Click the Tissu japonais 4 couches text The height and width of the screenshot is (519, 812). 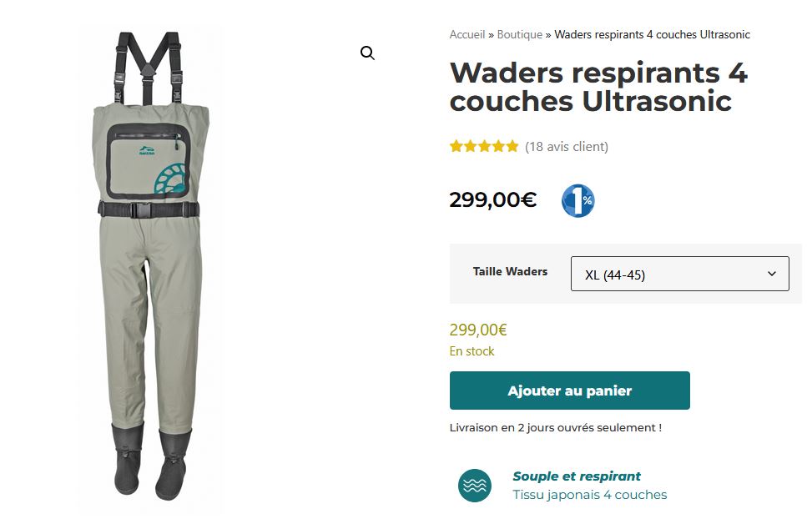(590, 495)
